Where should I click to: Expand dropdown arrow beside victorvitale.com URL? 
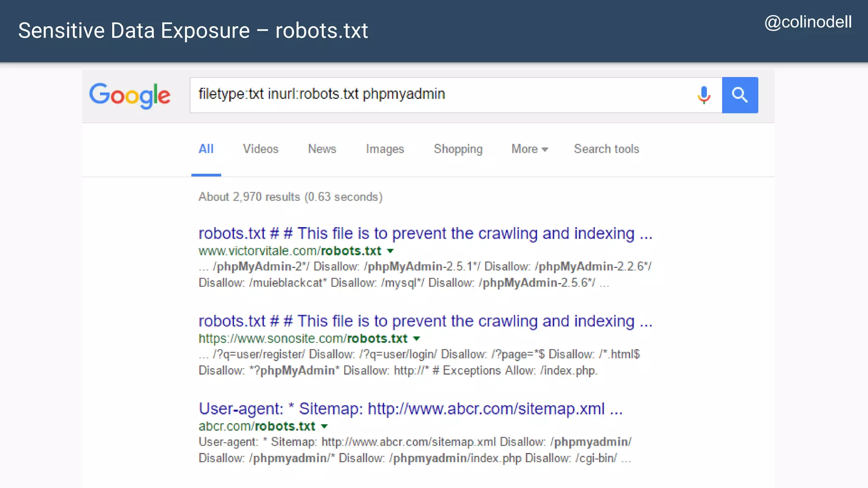[391, 251]
